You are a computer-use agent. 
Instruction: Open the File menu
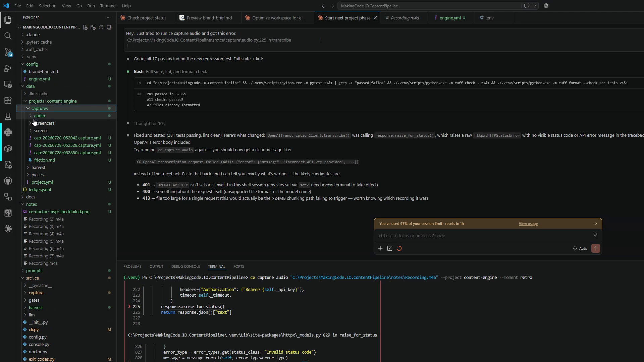(x=18, y=6)
